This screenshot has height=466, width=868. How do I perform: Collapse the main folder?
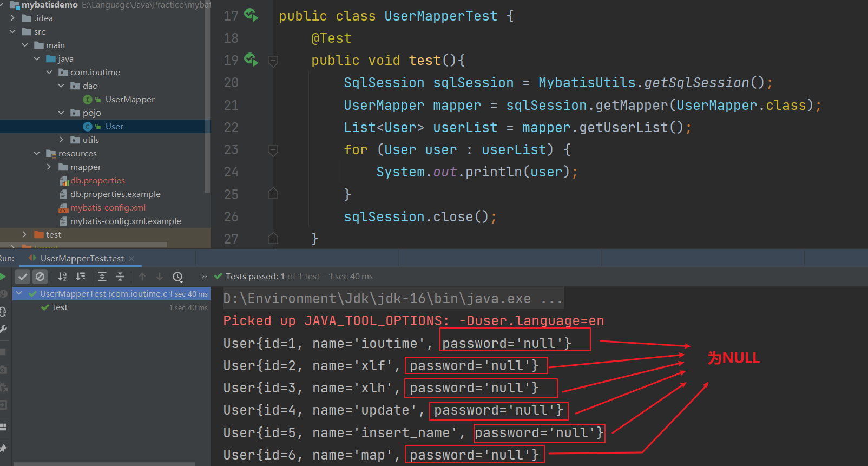tap(25, 45)
